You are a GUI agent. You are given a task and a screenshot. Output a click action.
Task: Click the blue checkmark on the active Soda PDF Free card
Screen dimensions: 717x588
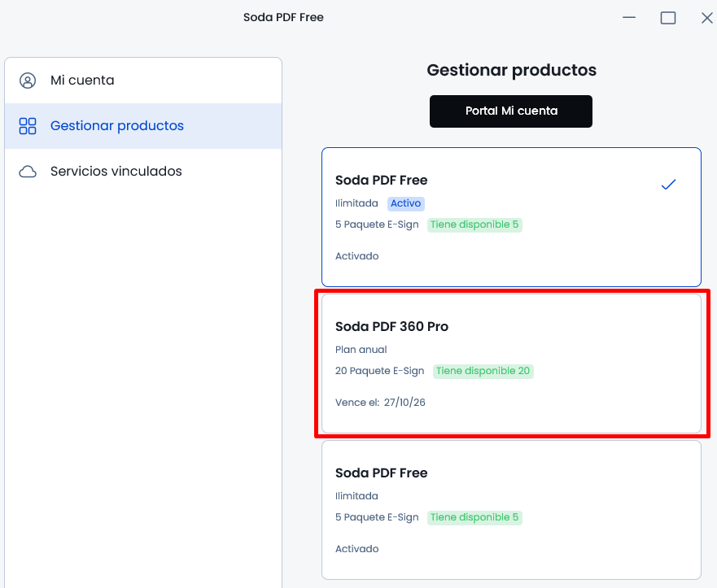668,184
